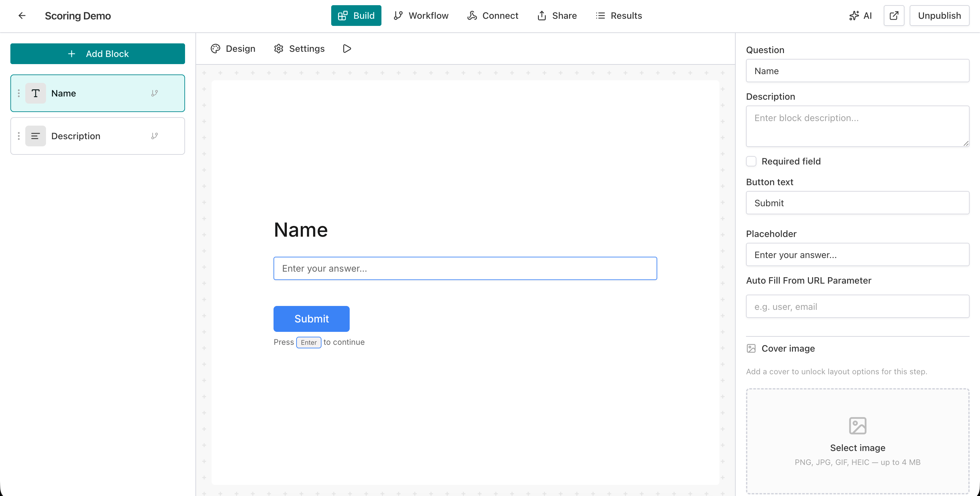The width and height of the screenshot is (980, 496).
Task: Click the branching icon on the Name block
Action: point(155,93)
